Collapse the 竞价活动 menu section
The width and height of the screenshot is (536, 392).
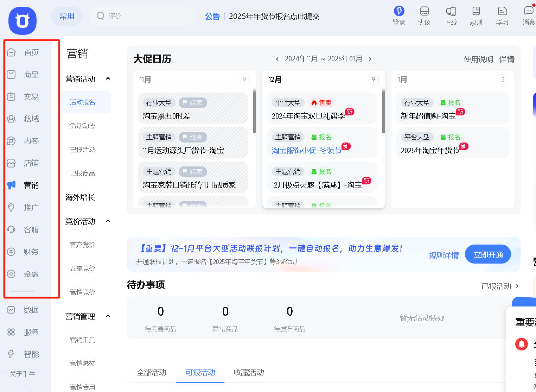point(108,221)
